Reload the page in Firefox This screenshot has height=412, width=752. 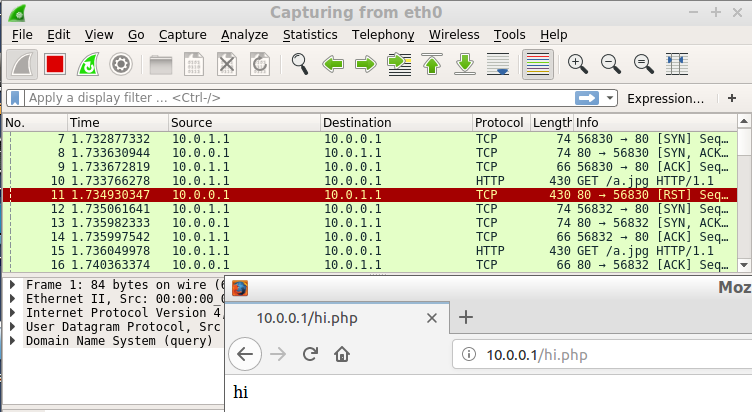(310, 354)
